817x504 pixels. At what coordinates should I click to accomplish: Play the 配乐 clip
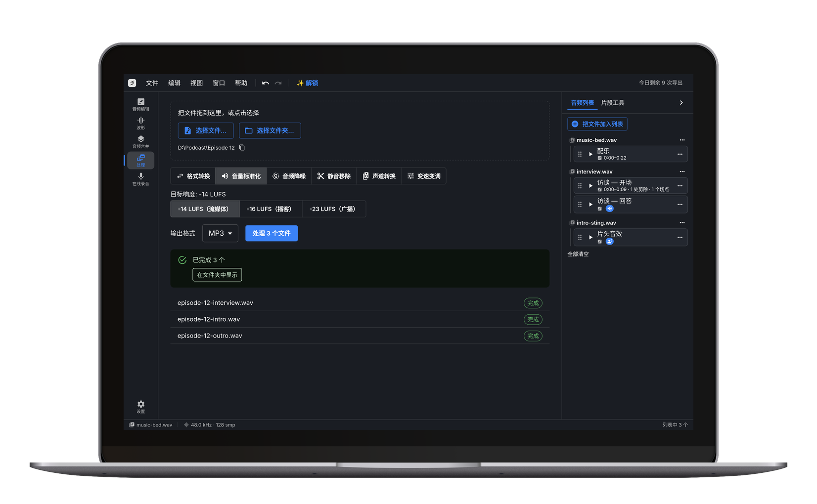click(590, 154)
